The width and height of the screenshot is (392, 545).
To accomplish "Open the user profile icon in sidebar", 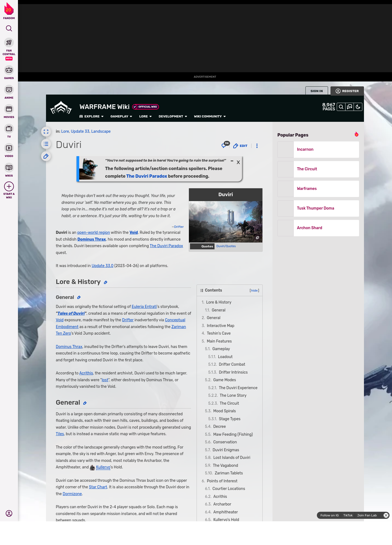I will [x=9, y=513].
